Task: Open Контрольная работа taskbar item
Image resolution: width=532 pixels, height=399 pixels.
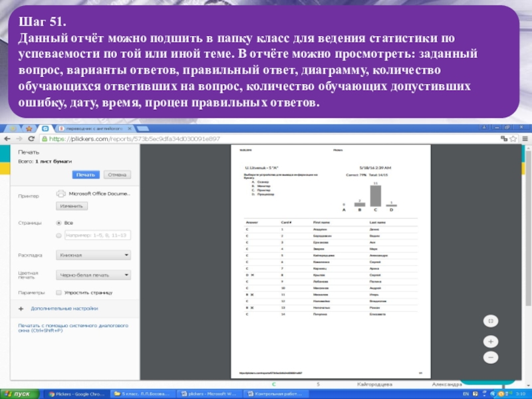Action: point(276,394)
